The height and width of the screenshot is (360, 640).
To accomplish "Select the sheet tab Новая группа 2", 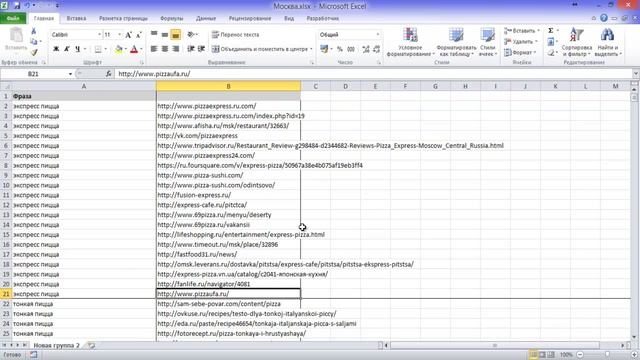I will tap(56, 345).
